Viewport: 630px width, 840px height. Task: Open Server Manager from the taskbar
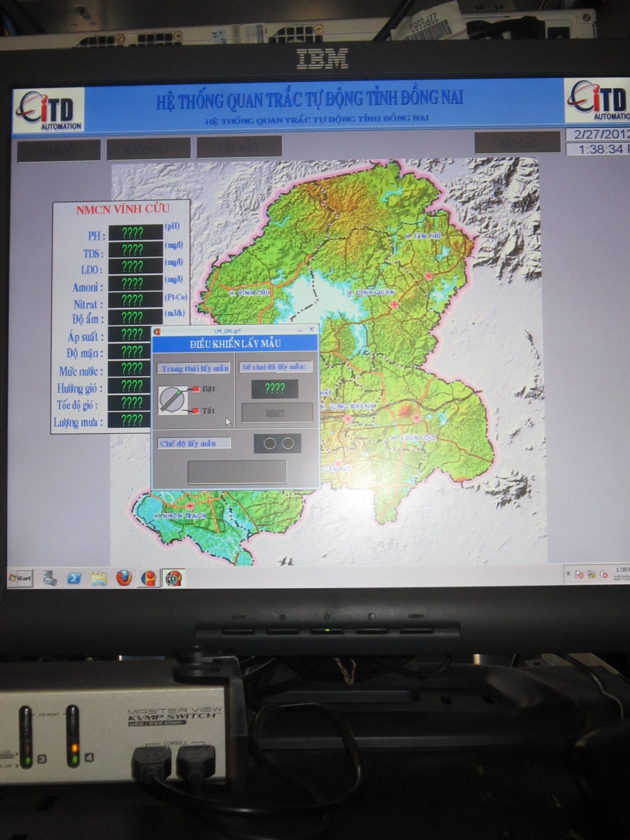point(49,578)
